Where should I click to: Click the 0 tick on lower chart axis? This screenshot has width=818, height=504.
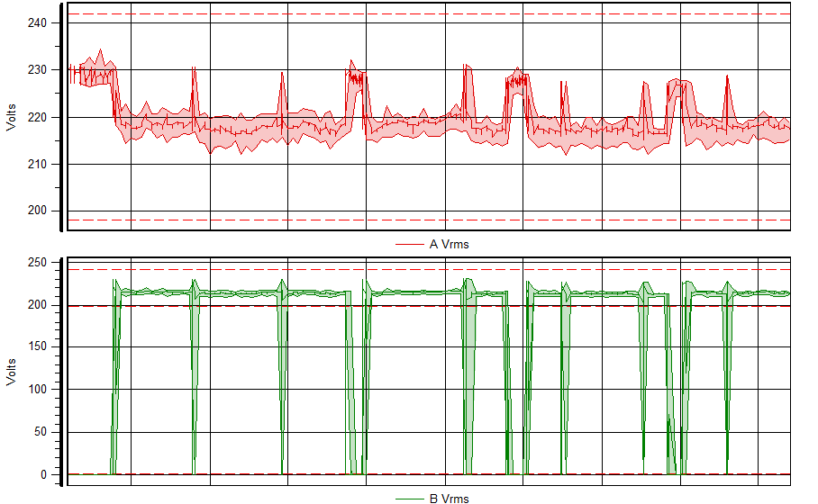coord(43,475)
